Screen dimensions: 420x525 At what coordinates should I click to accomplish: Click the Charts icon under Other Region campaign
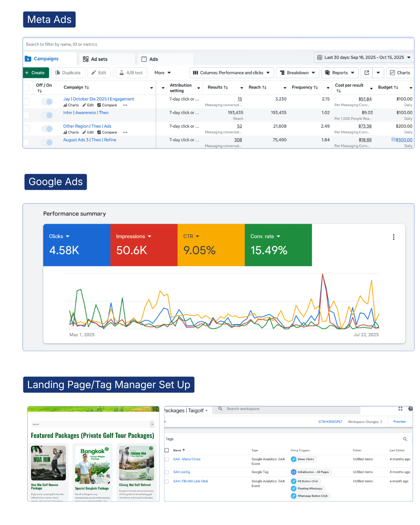71,133
